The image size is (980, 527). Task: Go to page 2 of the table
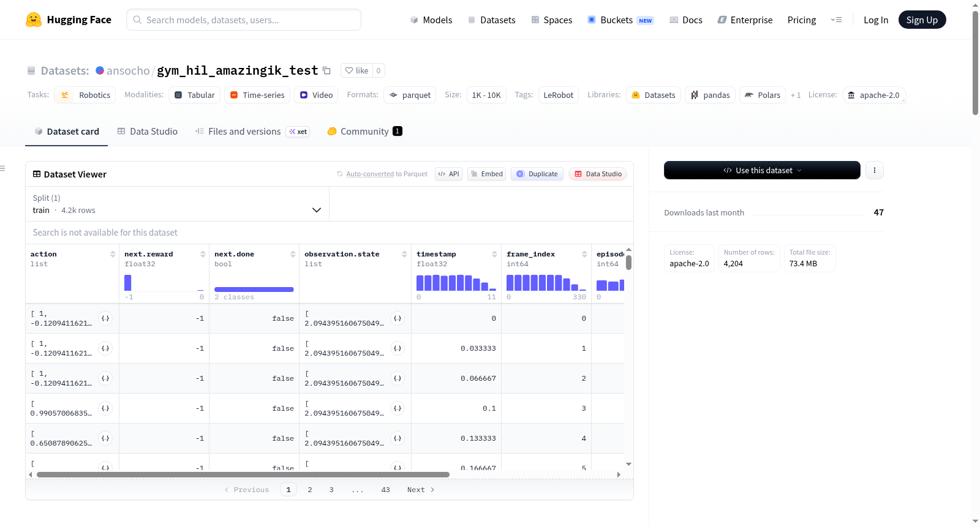[x=310, y=490]
